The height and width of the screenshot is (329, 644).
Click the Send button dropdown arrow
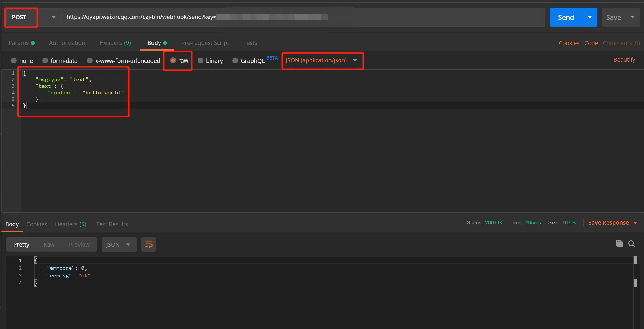[590, 17]
